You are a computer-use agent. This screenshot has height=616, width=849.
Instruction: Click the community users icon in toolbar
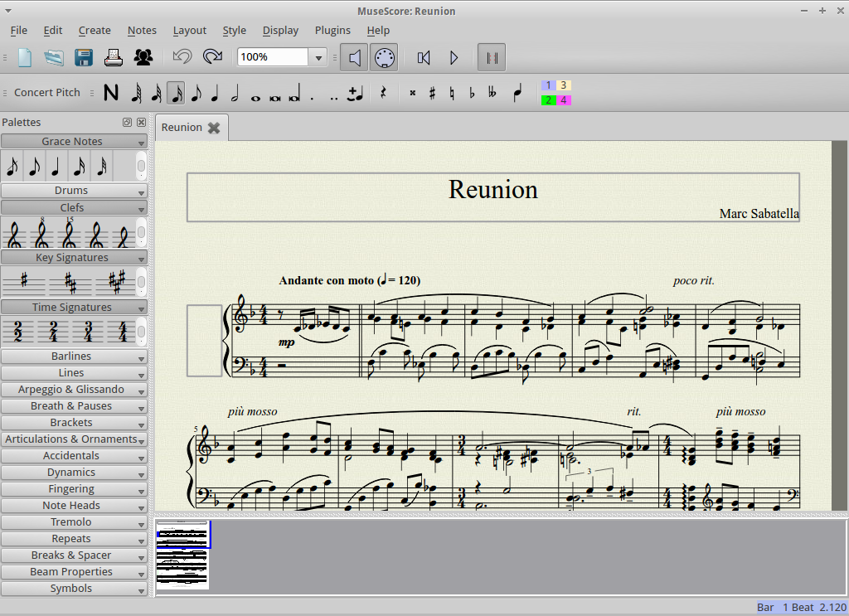pyautogui.click(x=143, y=57)
